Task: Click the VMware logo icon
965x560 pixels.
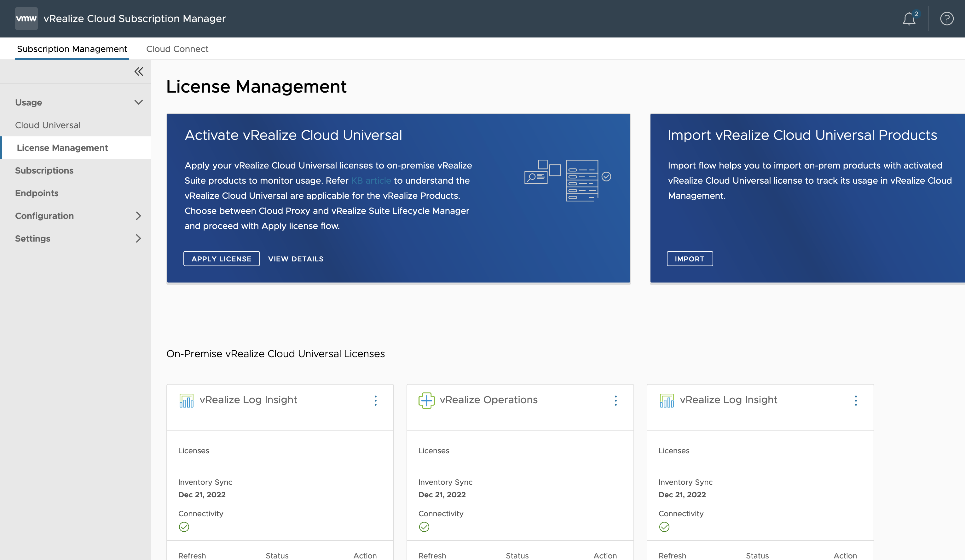Action: click(x=26, y=18)
